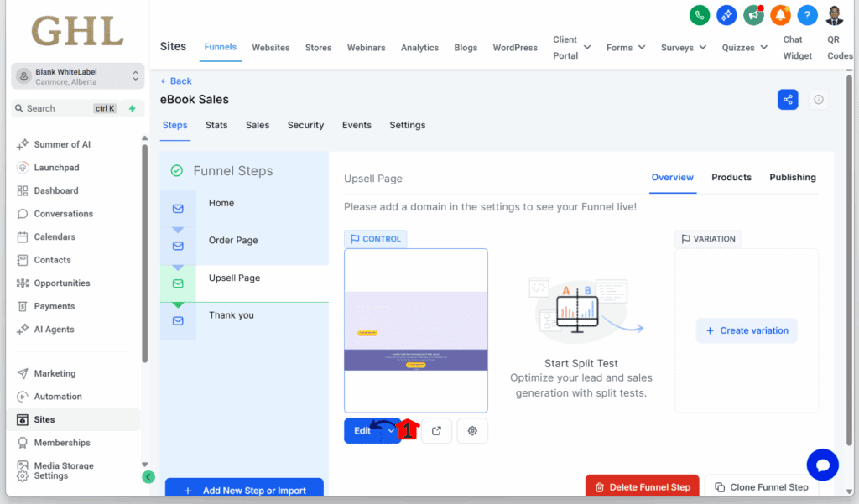
Task: Open Payments in the sidebar
Action: click(x=55, y=306)
